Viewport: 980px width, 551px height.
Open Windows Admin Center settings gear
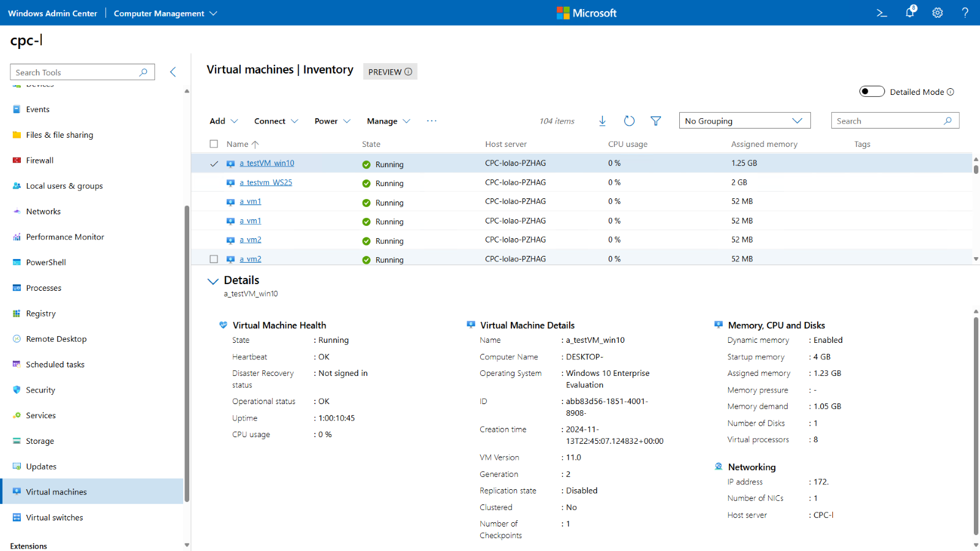(937, 12)
